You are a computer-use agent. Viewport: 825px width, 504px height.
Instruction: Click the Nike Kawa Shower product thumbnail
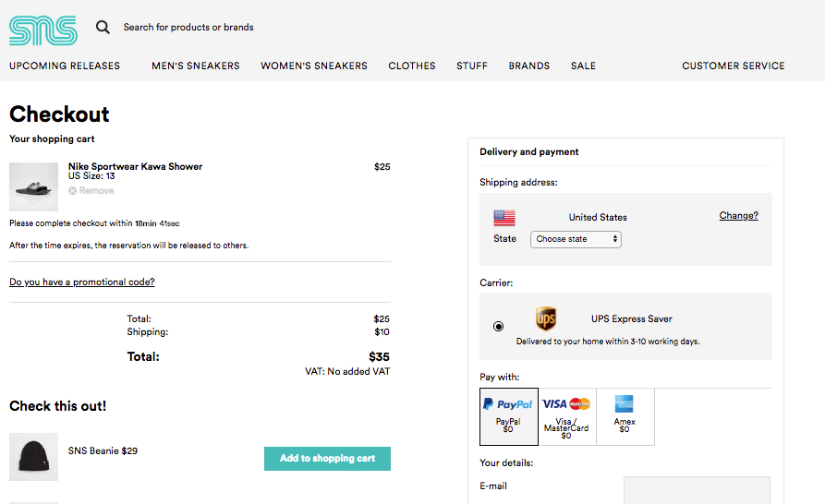click(x=33, y=187)
